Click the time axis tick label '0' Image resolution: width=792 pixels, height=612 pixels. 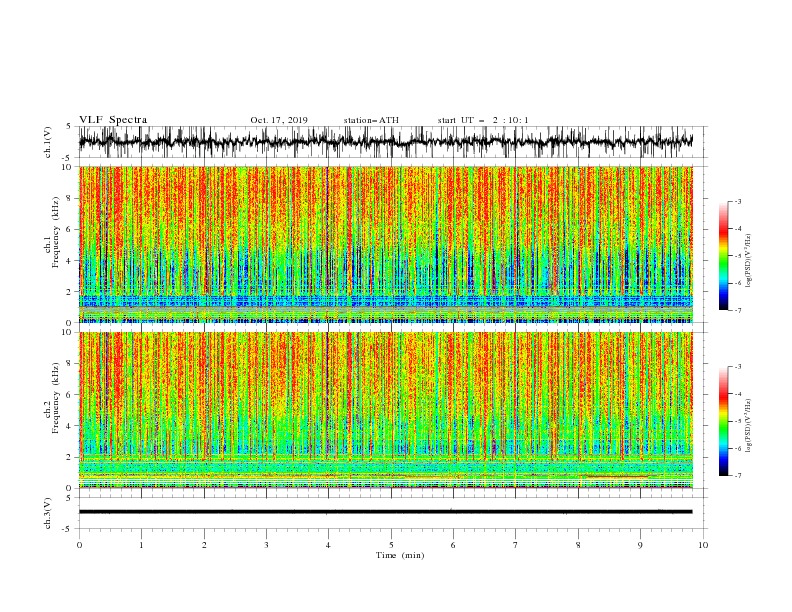[79, 545]
